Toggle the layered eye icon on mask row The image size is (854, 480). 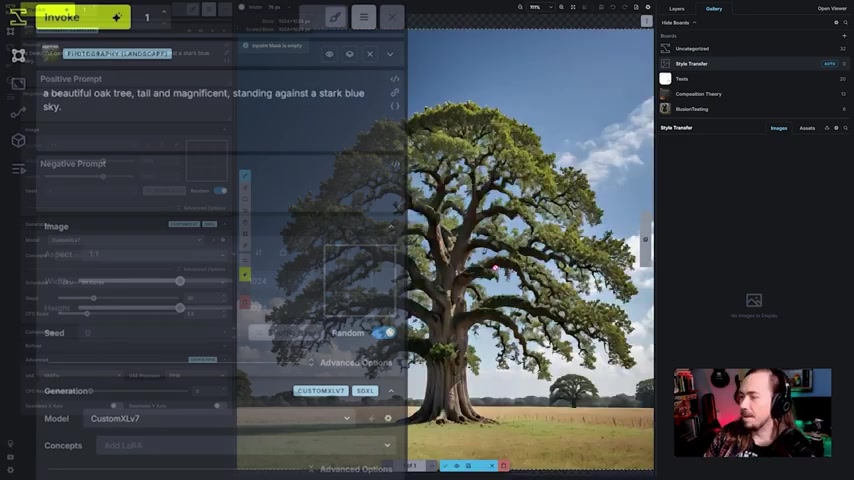coord(350,54)
